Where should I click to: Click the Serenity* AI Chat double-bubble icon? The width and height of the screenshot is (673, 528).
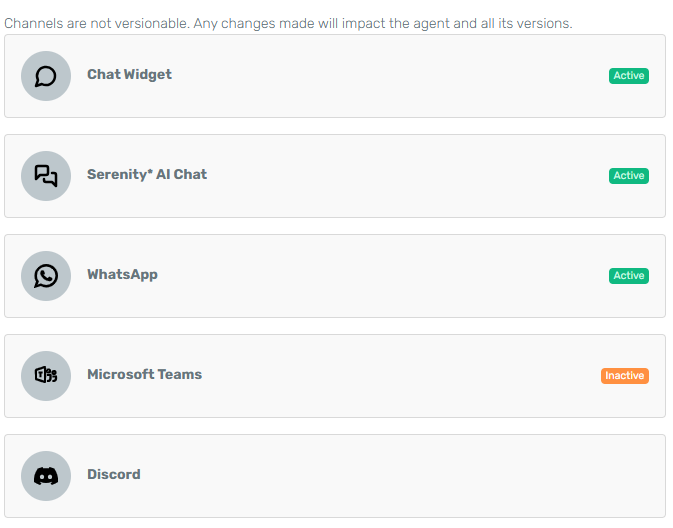coord(46,176)
